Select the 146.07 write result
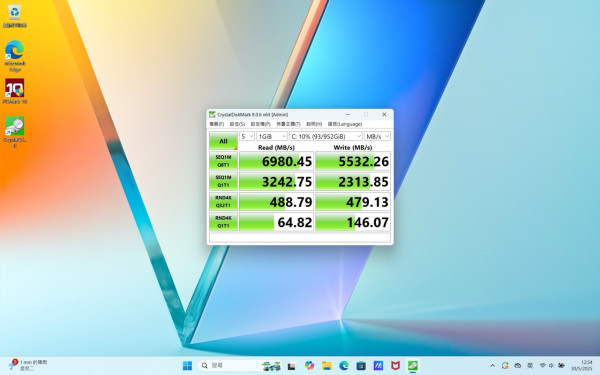 [353, 222]
